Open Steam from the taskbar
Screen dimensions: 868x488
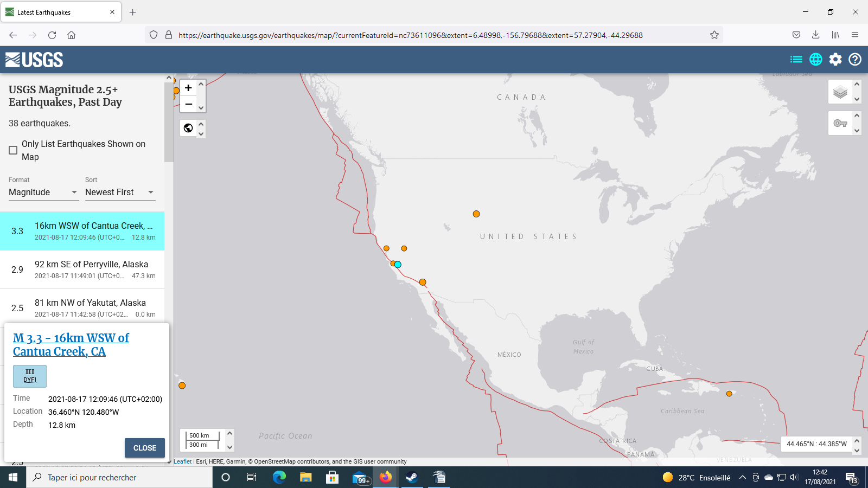412,477
